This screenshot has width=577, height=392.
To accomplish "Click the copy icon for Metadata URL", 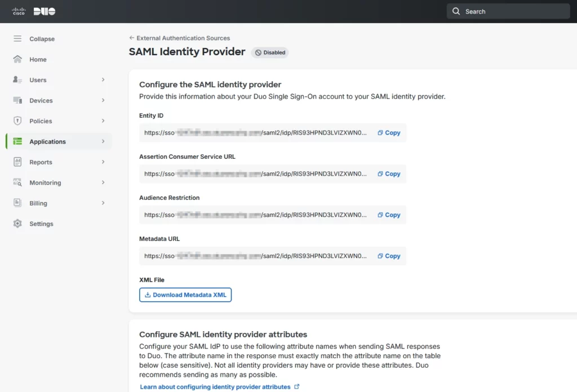I will (x=380, y=256).
